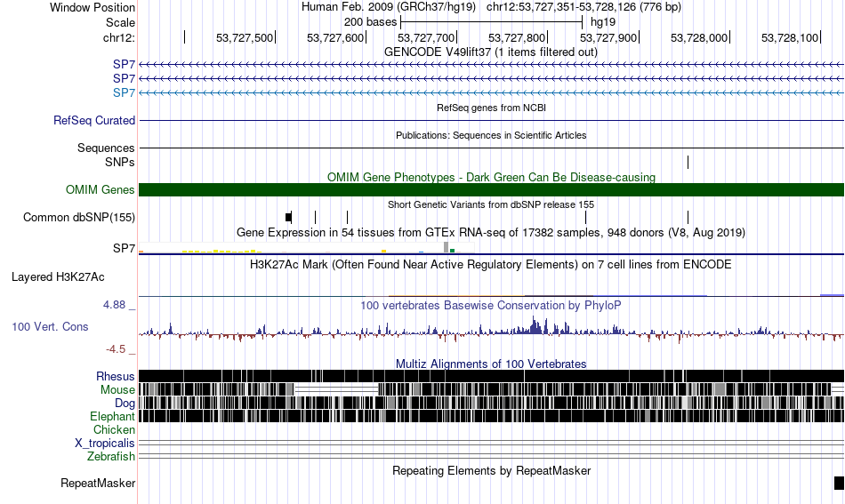Screen dimensions: 845x504
Task: Click the X_tropicalis alignment row label
Action: 105,443
